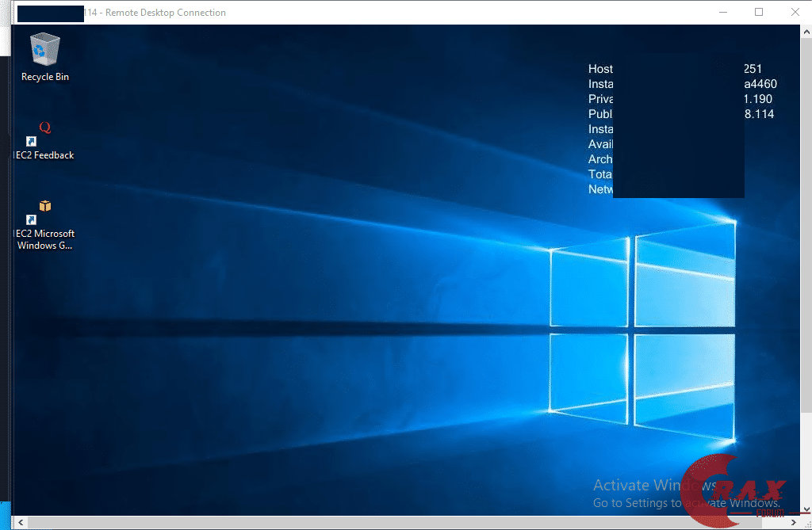Click the horizontal scrollbar left arrow
Screen dimensions: 812x530
22,523
